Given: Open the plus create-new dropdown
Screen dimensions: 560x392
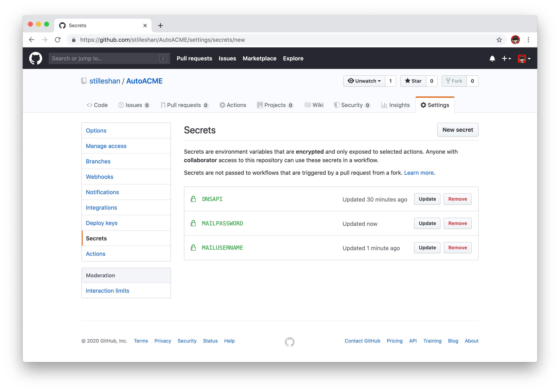Looking at the screenshot, I should click(506, 59).
